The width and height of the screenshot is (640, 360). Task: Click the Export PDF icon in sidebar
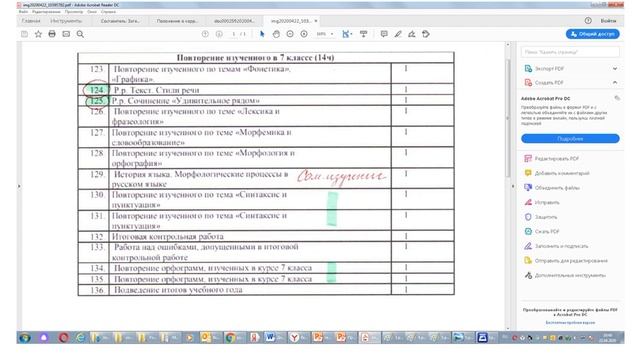[528, 69]
